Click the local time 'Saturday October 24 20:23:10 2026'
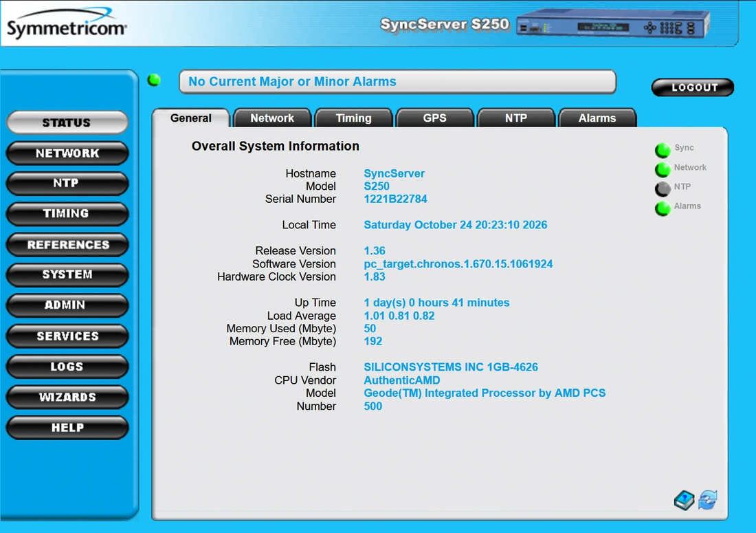 [x=455, y=225]
